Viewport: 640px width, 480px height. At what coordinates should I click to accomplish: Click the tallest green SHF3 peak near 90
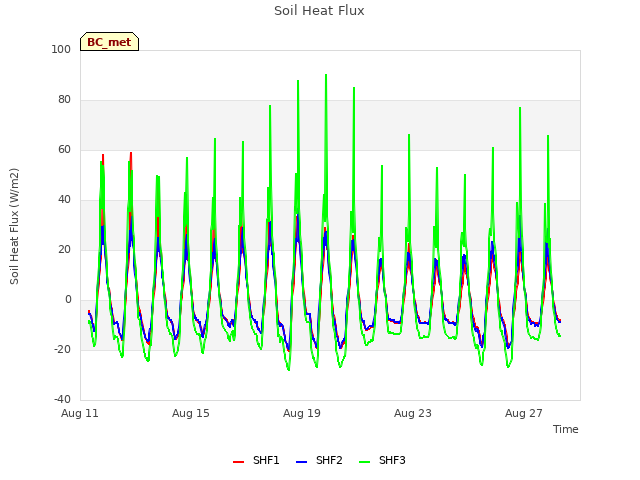click(x=326, y=75)
